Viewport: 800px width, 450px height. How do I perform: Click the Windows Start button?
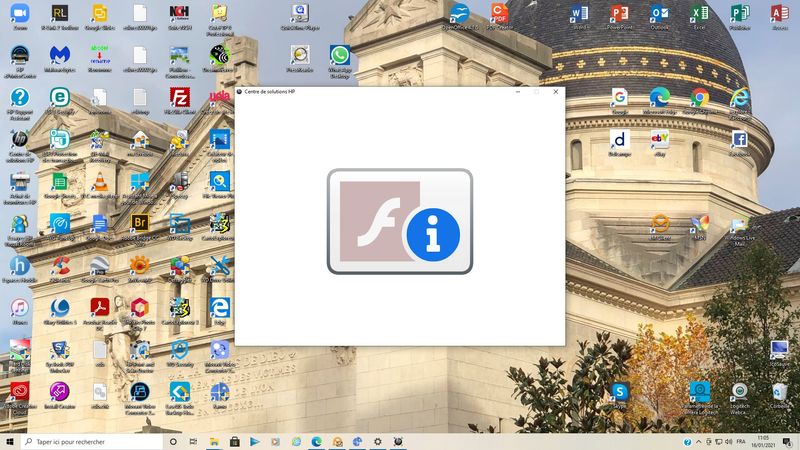click(x=10, y=441)
